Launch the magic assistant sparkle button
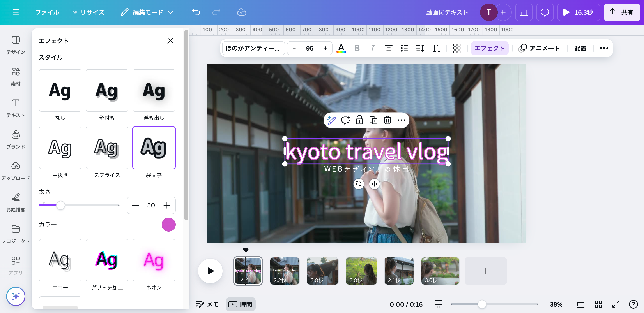 point(16,296)
